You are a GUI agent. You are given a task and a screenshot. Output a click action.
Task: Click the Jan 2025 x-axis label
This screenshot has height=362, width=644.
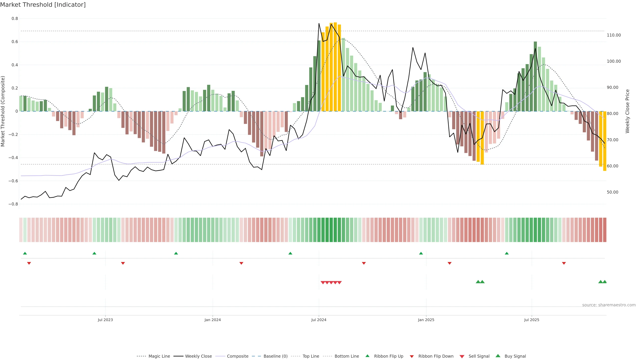click(426, 320)
